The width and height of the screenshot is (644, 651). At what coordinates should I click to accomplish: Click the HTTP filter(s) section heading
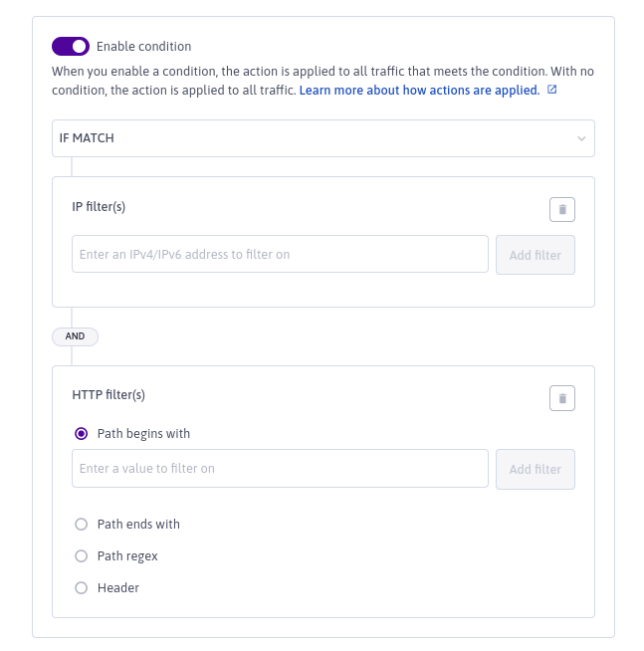[108, 395]
